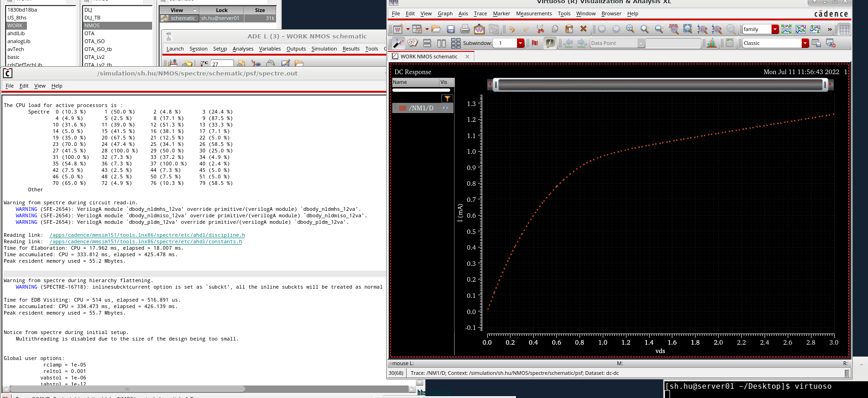This screenshot has height=398, width=868.
Task: Open the Graph menu in Visualization window
Action: coord(445,13)
